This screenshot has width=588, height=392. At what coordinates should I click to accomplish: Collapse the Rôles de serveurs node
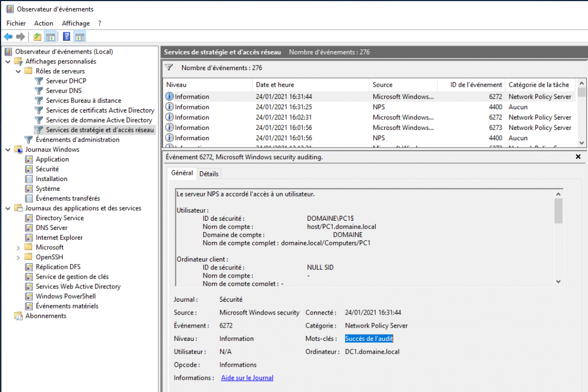[18, 71]
